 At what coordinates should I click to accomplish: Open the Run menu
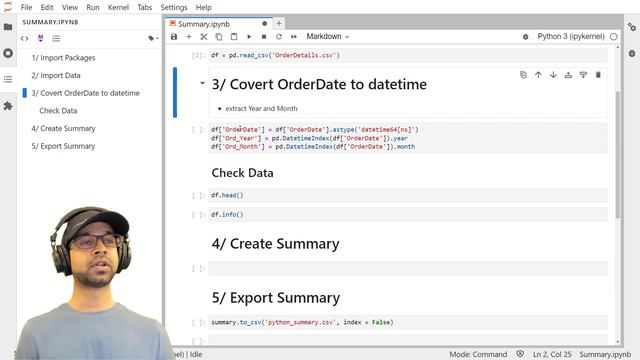pyautogui.click(x=93, y=7)
